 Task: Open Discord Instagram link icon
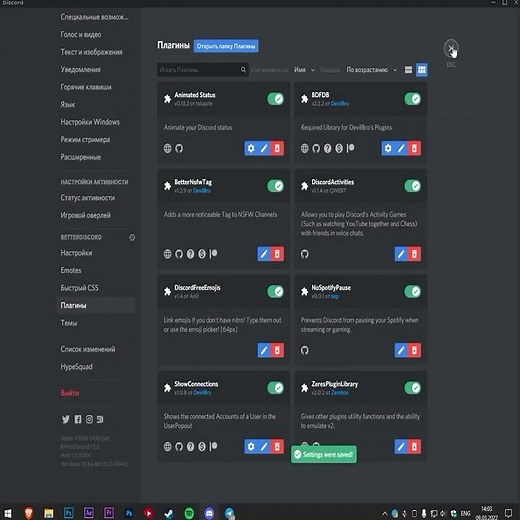click(89, 419)
